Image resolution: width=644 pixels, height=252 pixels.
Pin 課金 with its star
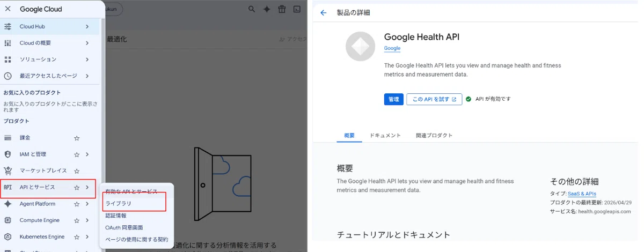[x=77, y=138]
